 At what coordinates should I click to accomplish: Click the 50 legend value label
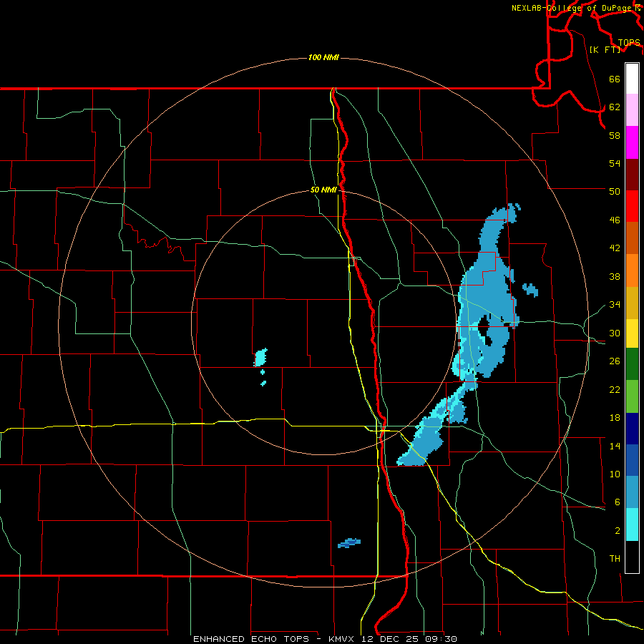(615, 191)
